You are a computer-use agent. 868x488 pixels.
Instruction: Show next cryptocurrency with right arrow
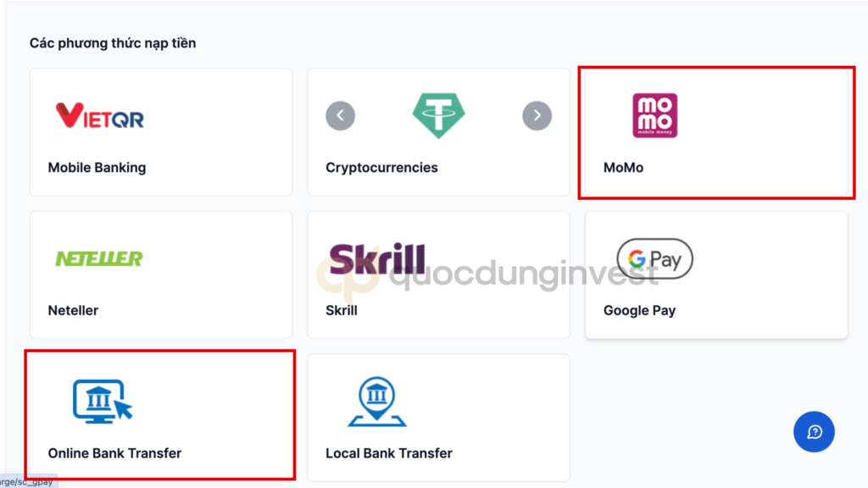[x=537, y=115]
